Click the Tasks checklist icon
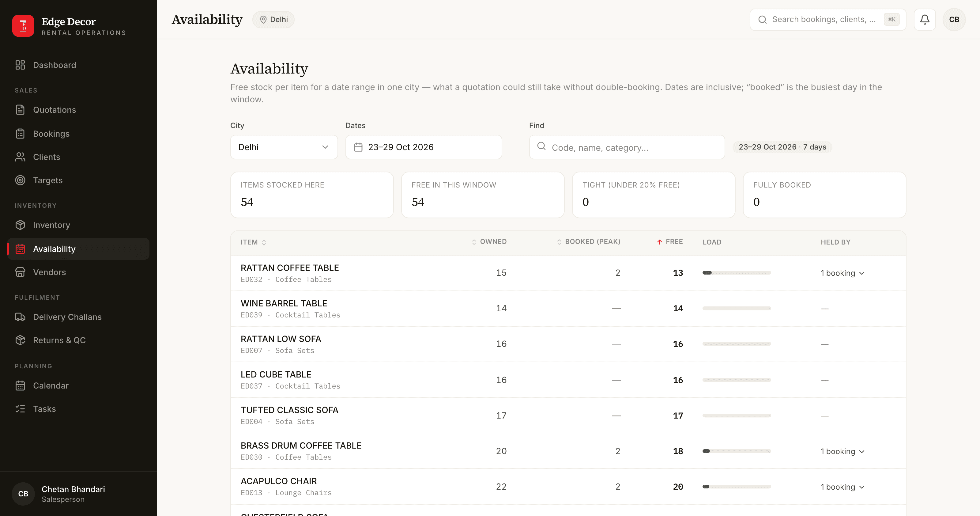Viewport: 980px width, 516px height. coord(20,409)
